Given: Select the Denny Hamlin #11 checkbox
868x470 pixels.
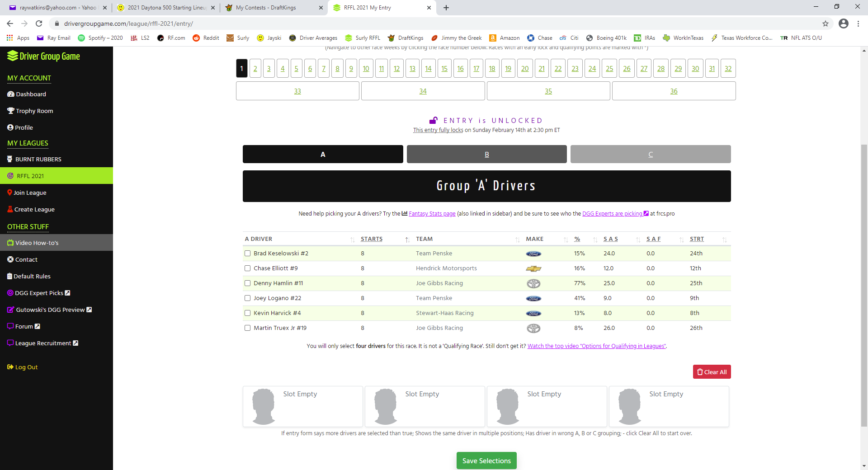Looking at the screenshot, I should 247,283.
